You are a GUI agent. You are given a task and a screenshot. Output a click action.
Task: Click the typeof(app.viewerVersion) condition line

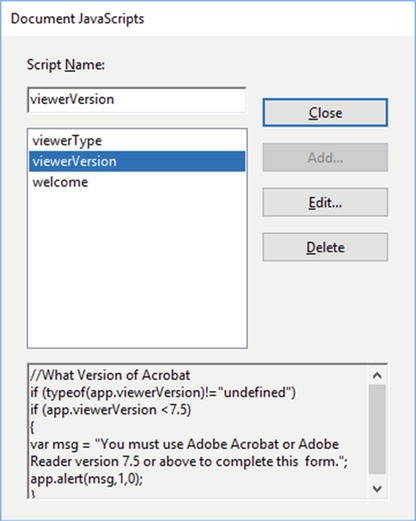[x=163, y=392]
